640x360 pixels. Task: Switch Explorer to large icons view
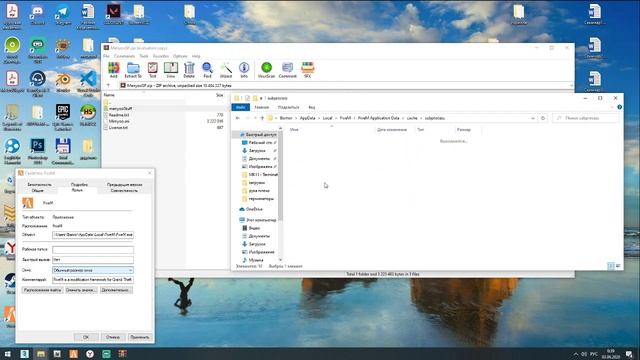(x=618, y=266)
